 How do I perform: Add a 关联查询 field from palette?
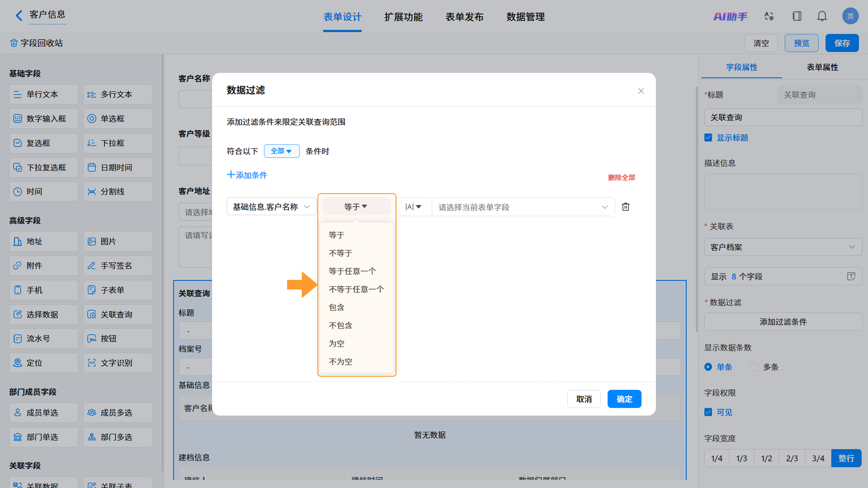click(118, 314)
